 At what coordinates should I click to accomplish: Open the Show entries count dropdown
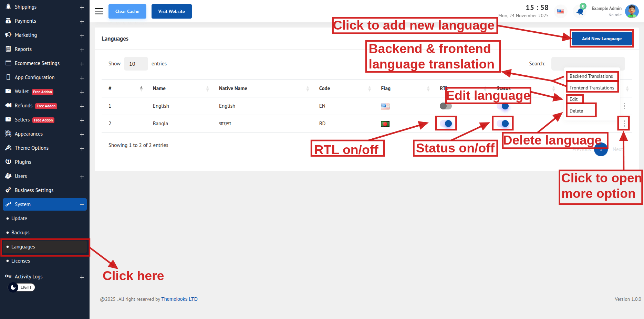point(136,64)
